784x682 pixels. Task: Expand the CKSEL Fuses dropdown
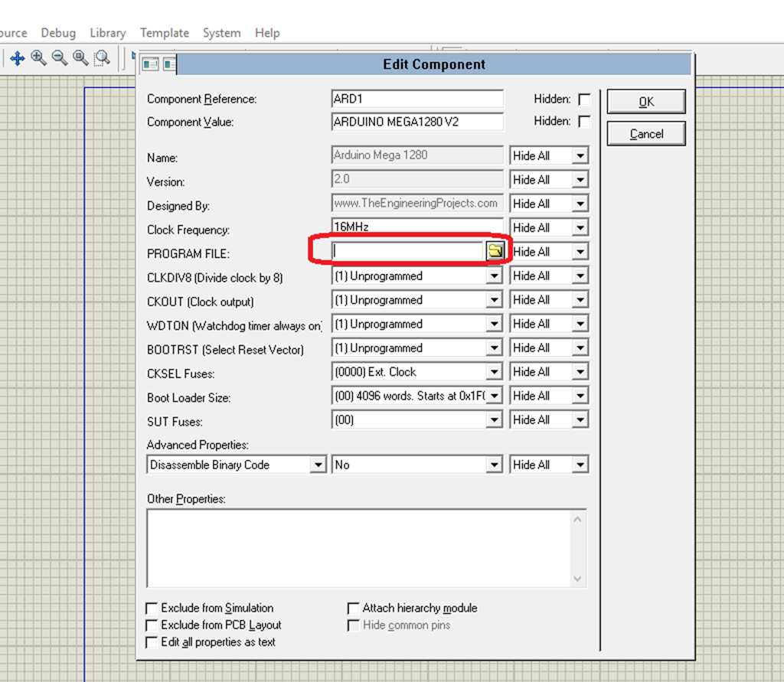click(x=495, y=372)
